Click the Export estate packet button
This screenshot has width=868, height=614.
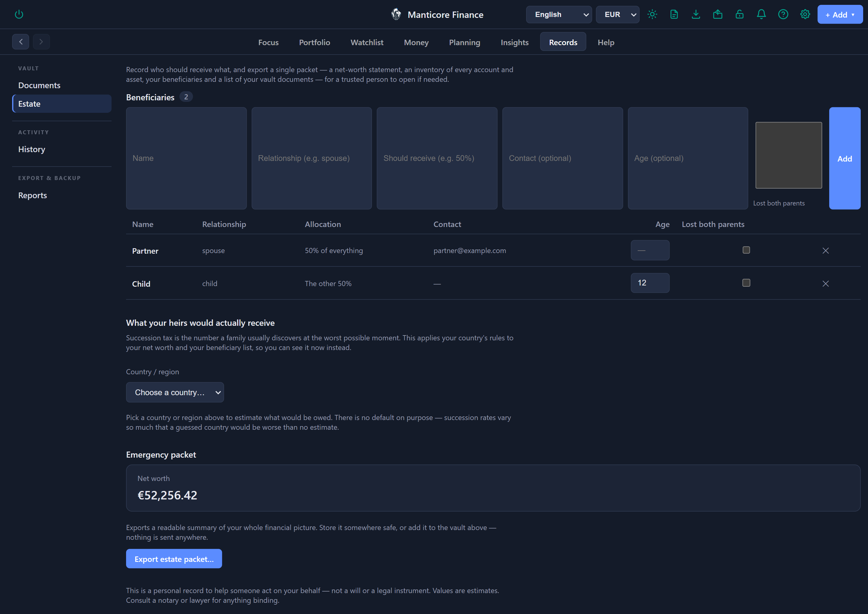[x=174, y=559]
